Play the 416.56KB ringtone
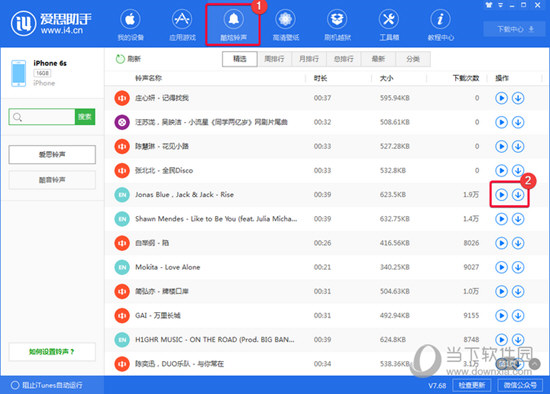The width and height of the screenshot is (550, 394). (502, 243)
